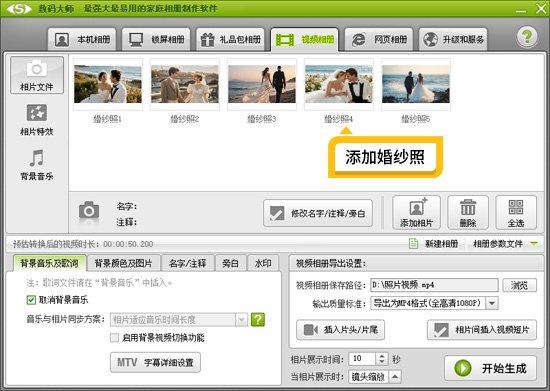Open the 背景颜色及图片 tab
Screen dimensions: 550x391
(x=123, y=263)
